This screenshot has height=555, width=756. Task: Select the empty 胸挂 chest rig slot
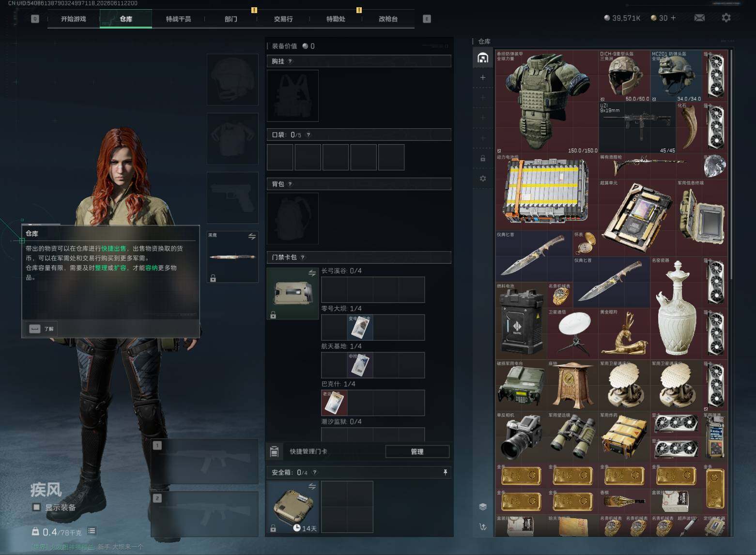293,95
